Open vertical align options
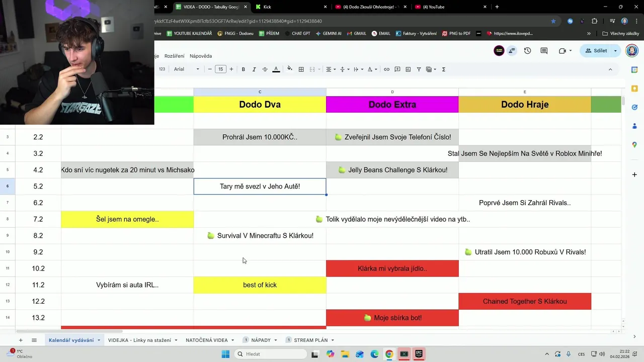 point(345,69)
